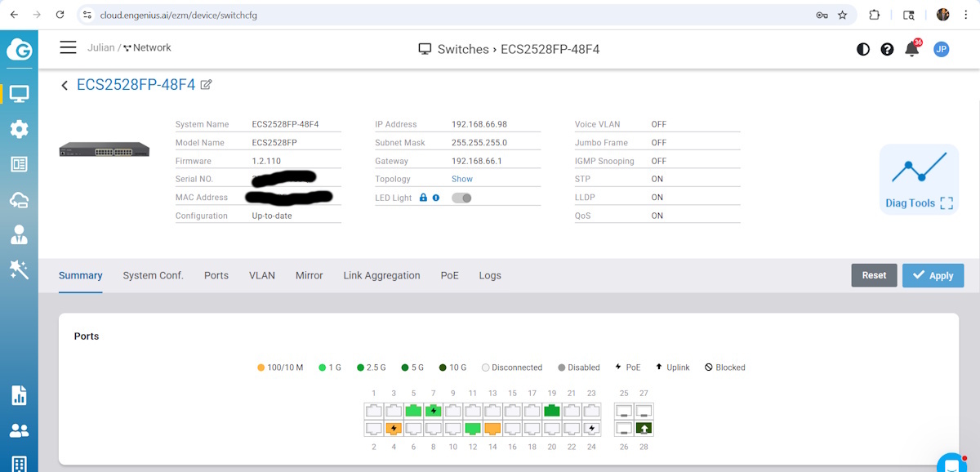Click the Gateway value 192.168.66.1
The image size is (980, 472).
click(477, 161)
